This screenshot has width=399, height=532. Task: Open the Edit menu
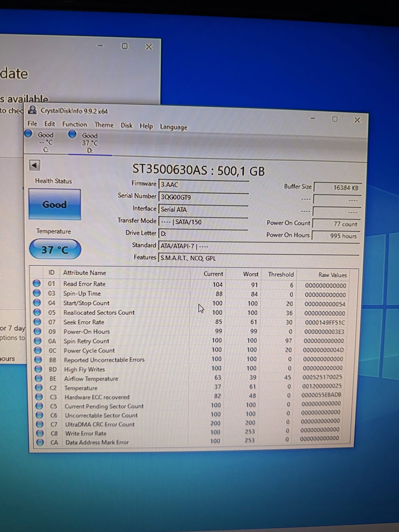point(49,124)
